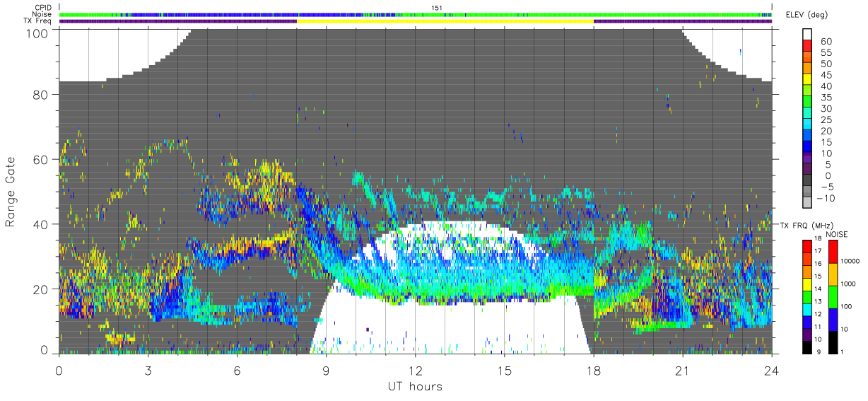
Task: Select the yellow segment of TX Freq bar
Action: point(445,21)
